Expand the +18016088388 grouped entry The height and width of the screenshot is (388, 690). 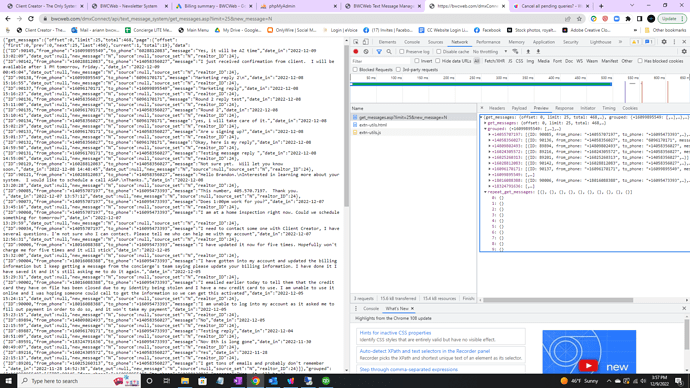tap(489, 180)
